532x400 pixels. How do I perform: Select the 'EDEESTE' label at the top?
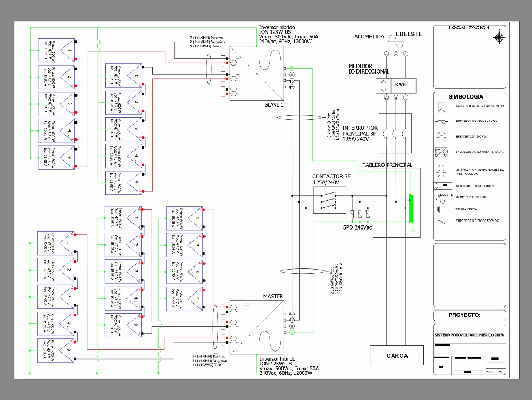pyautogui.click(x=409, y=34)
